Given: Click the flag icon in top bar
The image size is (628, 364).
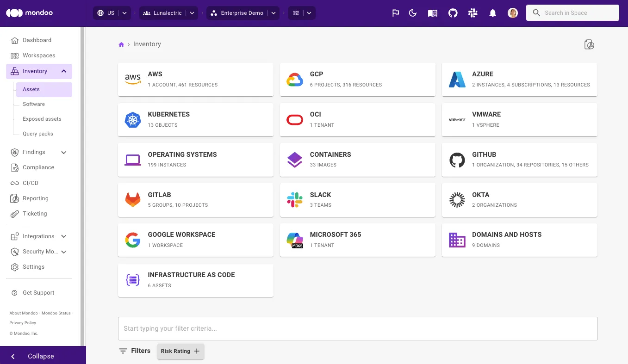Looking at the screenshot, I should pyautogui.click(x=395, y=13).
